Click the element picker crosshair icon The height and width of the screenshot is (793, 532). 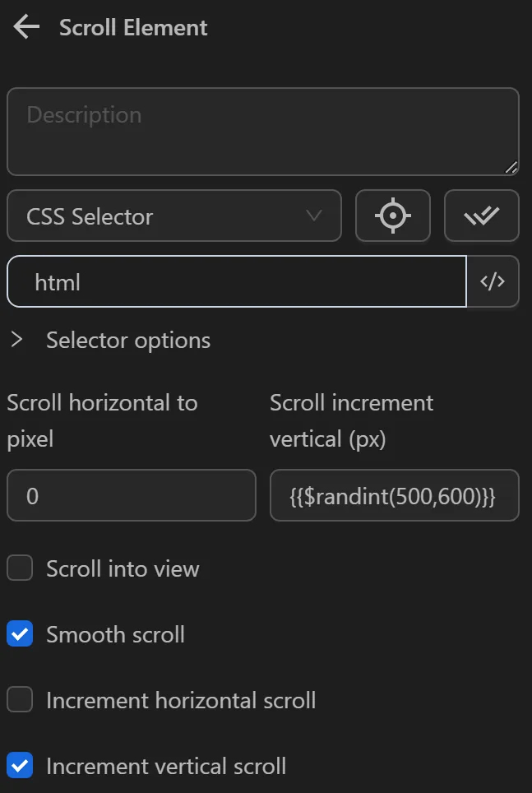[392, 216]
